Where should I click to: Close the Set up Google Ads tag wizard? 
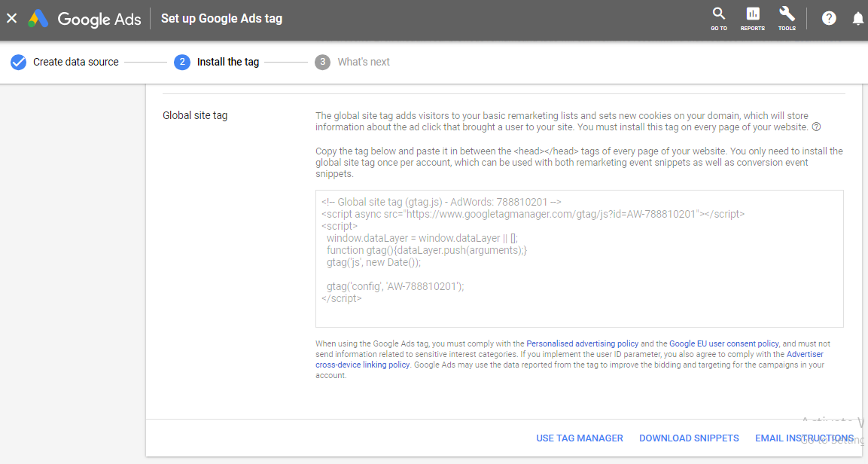pos(11,18)
